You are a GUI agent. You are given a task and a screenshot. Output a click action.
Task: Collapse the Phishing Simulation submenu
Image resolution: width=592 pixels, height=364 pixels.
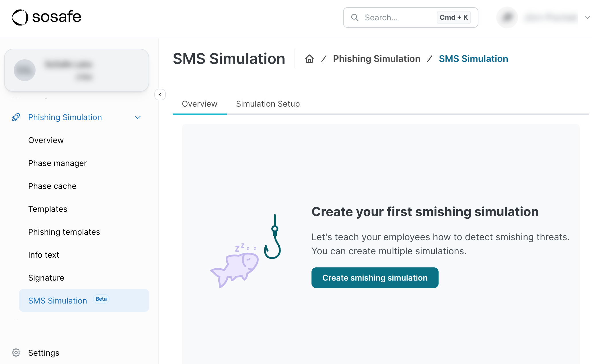138,117
